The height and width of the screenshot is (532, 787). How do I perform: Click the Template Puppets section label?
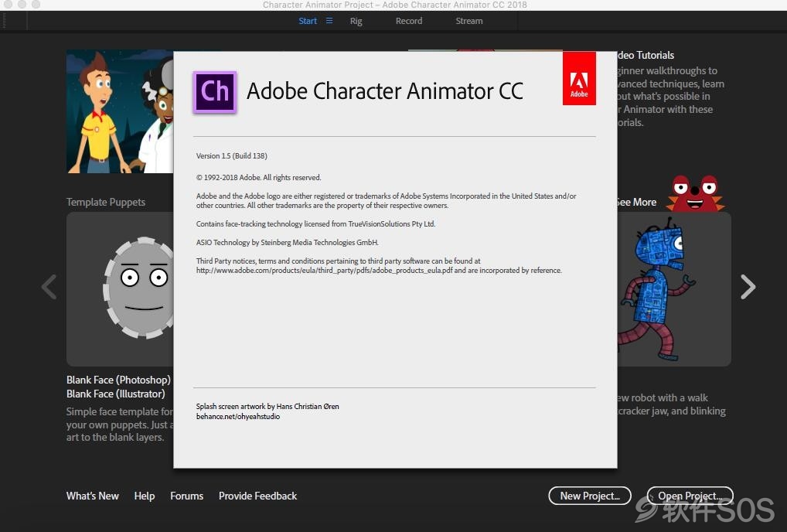(x=106, y=202)
